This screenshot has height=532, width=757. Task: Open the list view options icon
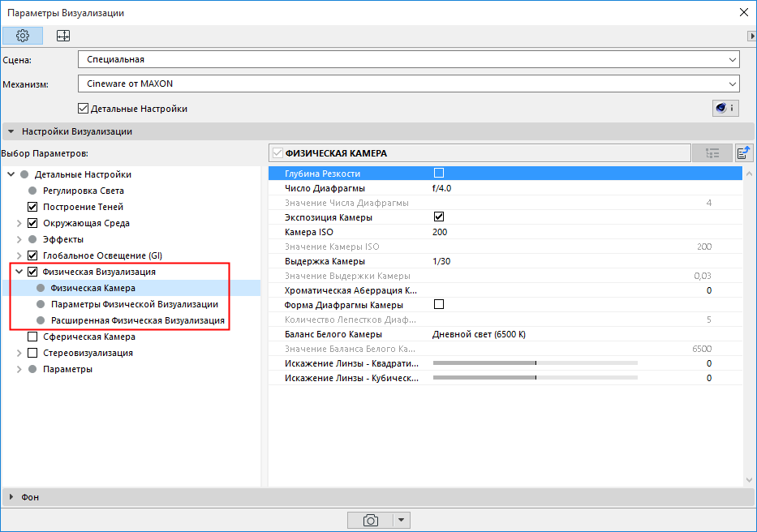point(712,153)
